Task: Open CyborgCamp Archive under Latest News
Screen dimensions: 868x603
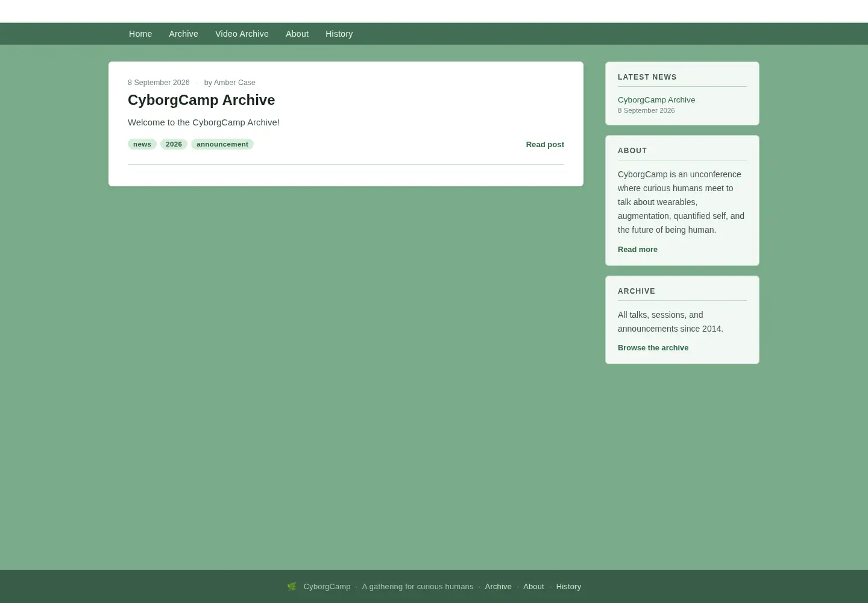Action: (x=656, y=99)
